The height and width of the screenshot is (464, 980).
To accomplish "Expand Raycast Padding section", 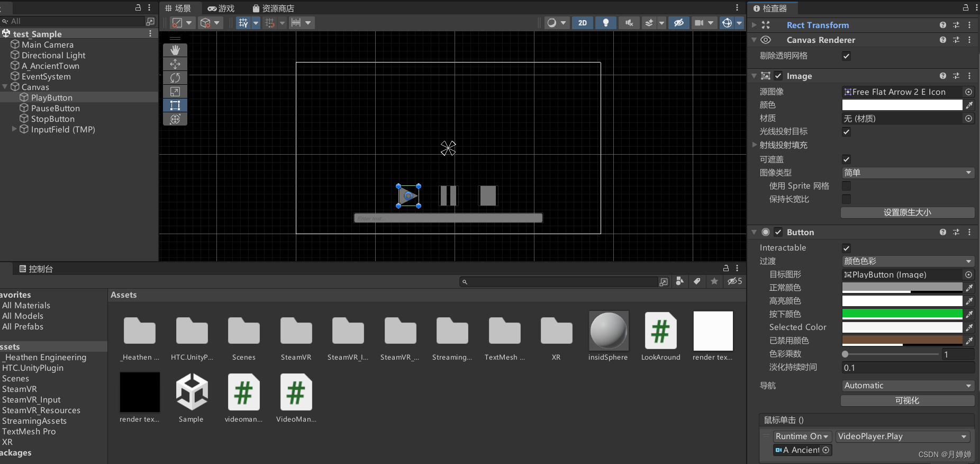I will pos(755,145).
